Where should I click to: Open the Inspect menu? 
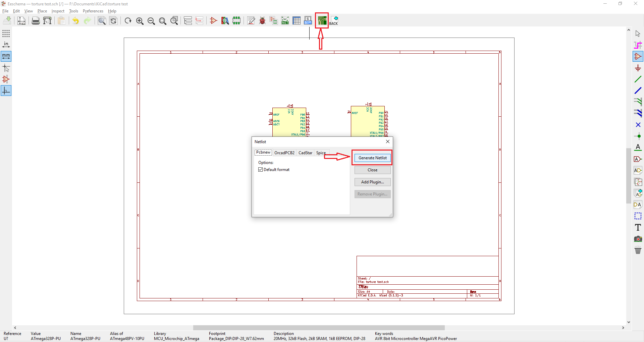[x=58, y=11]
